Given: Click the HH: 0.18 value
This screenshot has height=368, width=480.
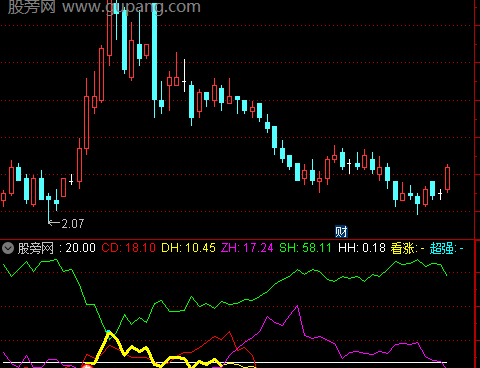Looking at the screenshot, I should 362,248.
